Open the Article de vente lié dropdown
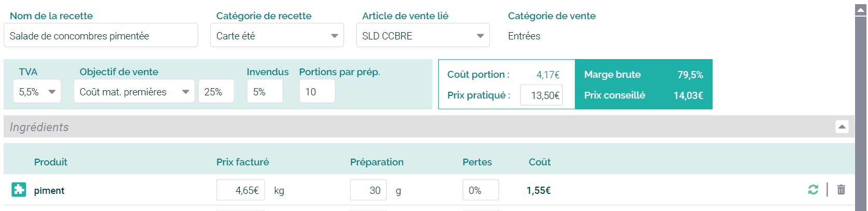 pos(423,36)
